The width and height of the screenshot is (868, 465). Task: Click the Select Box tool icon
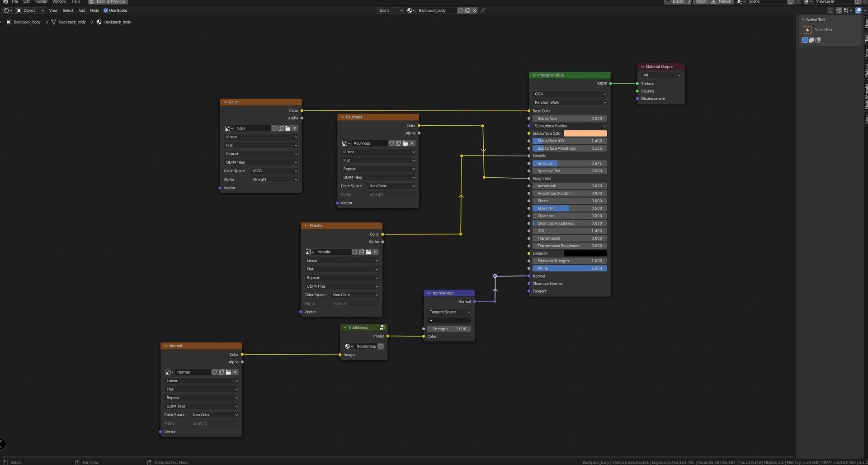(807, 30)
